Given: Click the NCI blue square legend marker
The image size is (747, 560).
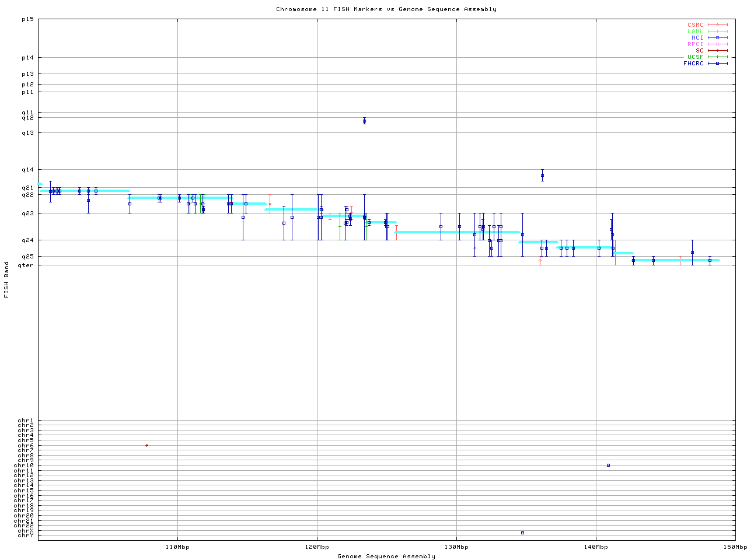Looking at the screenshot, I should click(x=718, y=38).
